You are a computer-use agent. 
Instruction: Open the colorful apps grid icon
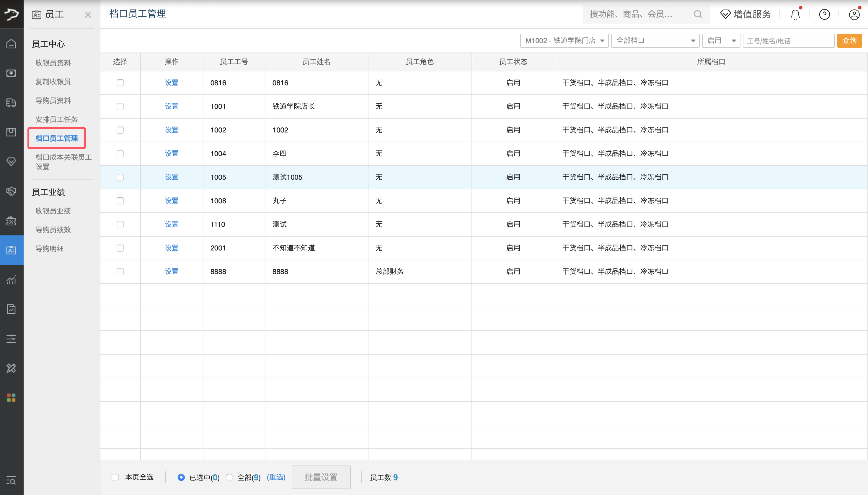[11, 397]
